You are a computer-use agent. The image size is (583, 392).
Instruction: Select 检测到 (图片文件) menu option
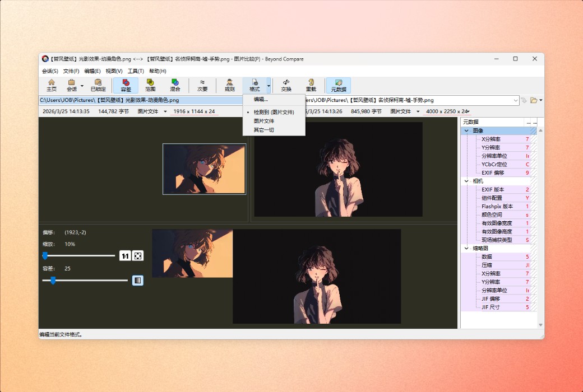click(x=274, y=112)
